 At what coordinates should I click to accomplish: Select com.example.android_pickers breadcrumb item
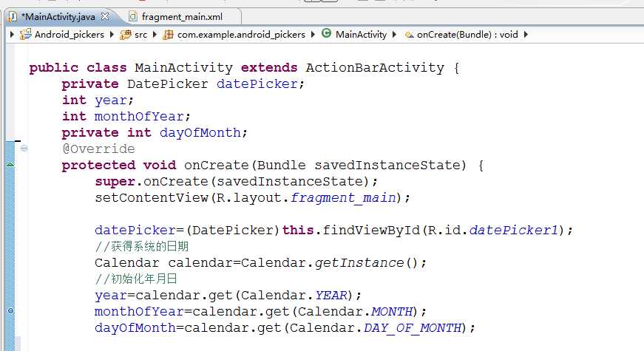(x=241, y=35)
